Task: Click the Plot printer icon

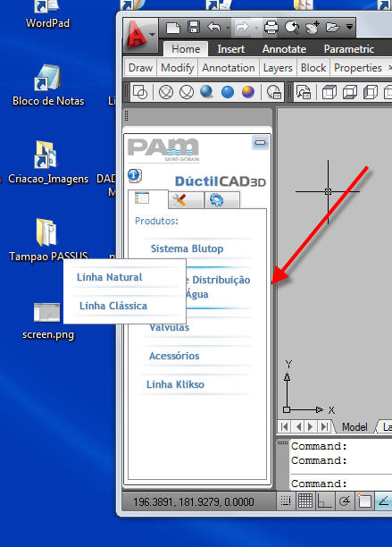Action: [271, 27]
